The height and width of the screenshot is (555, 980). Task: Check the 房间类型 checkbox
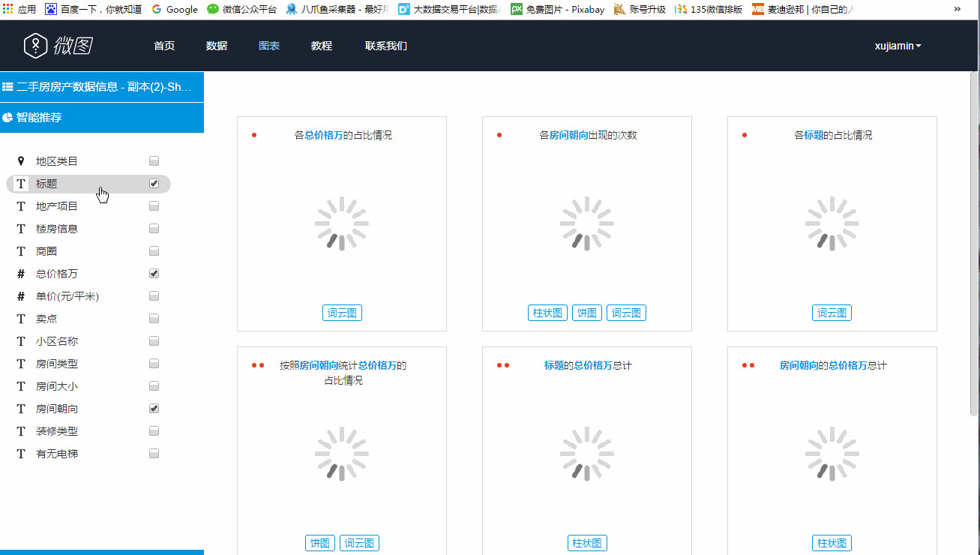[x=154, y=364]
